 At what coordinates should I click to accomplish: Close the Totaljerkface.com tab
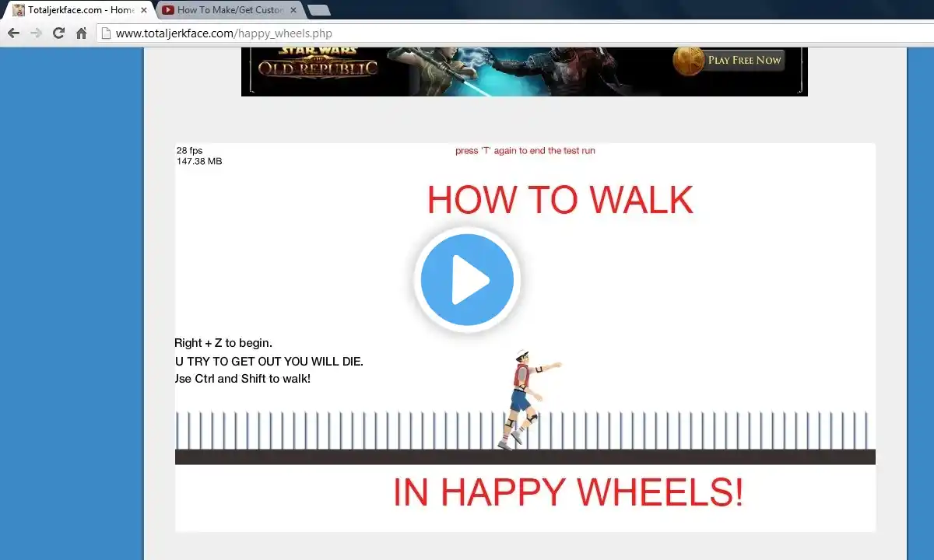click(x=144, y=10)
